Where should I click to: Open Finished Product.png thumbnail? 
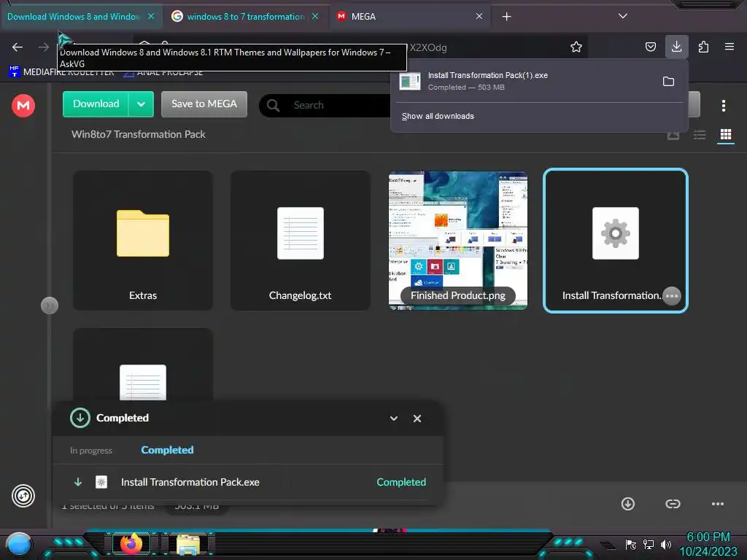pos(458,241)
